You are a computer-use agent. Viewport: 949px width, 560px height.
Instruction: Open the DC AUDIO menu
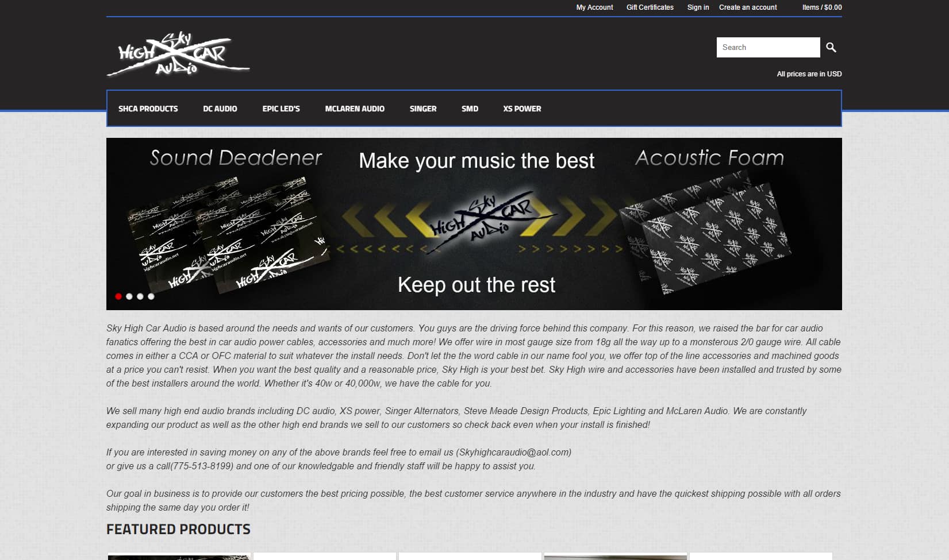tap(220, 109)
